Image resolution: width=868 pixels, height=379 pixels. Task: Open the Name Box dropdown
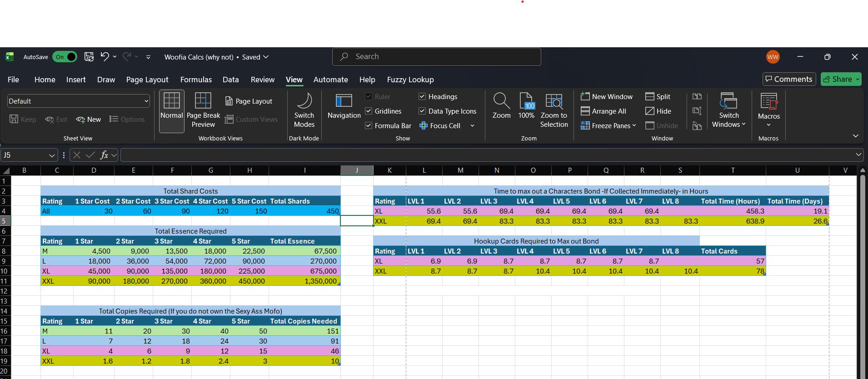pos(52,155)
